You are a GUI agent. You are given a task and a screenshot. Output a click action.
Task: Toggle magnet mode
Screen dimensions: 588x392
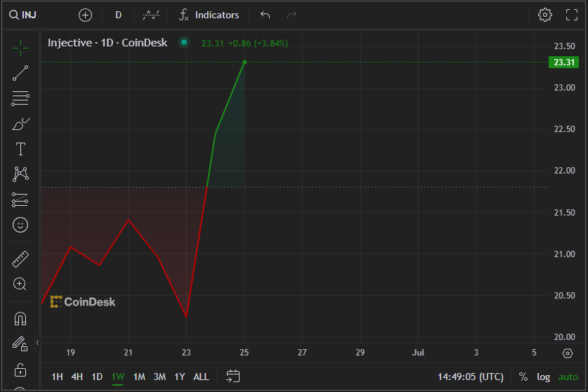click(x=20, y=319)
